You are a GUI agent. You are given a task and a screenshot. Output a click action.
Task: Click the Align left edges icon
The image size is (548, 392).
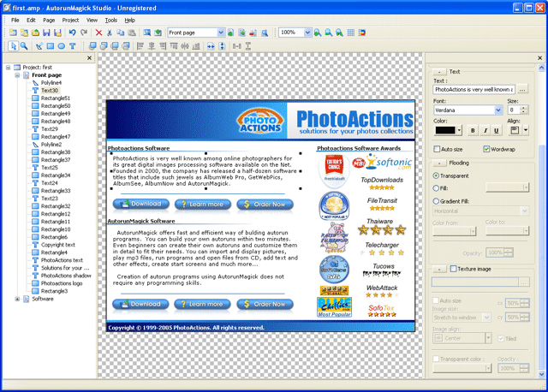[140, 45]
